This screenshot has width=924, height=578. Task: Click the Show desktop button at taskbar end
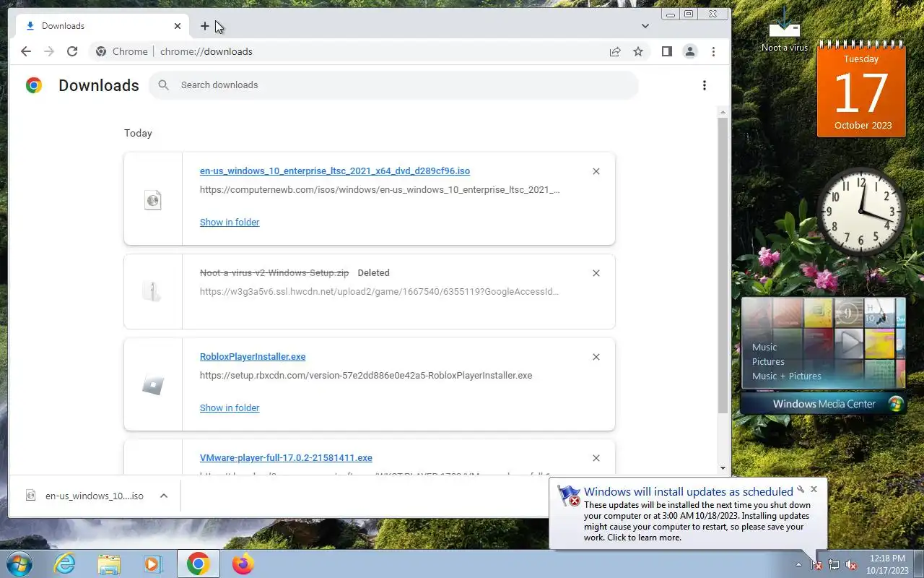[918, 564]
